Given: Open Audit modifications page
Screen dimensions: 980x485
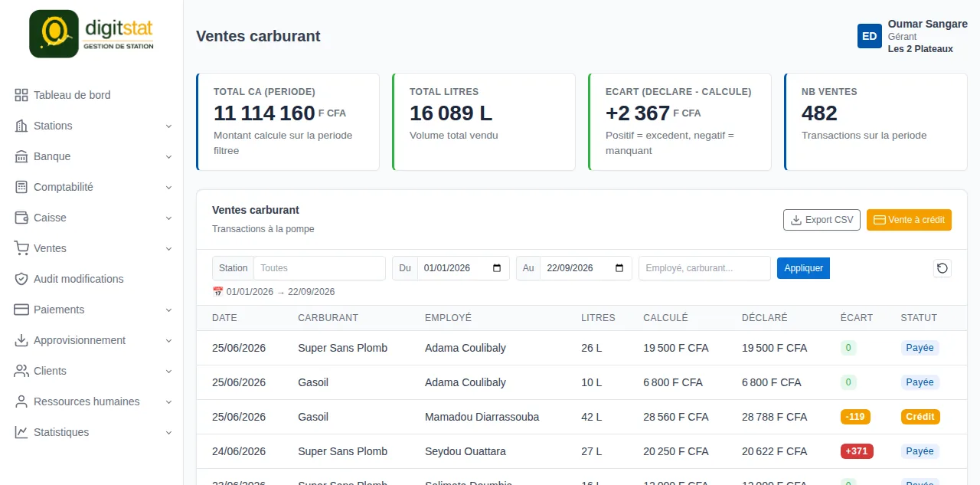Looking at the screenshot, I should pyautogui.click(x=92, y=279).
